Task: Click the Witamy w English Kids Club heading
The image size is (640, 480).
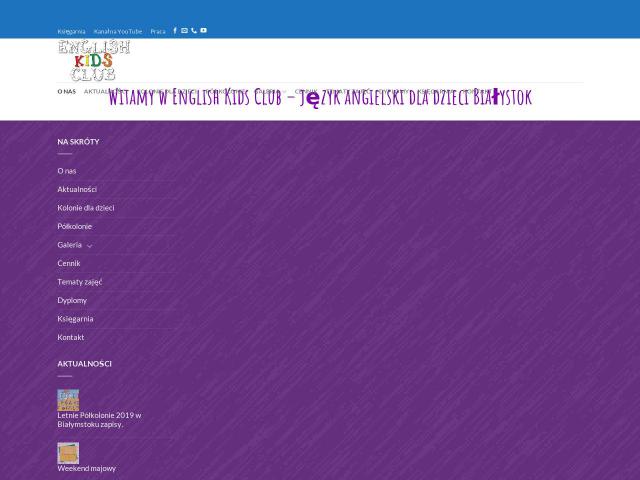Action: coord(320,97)
